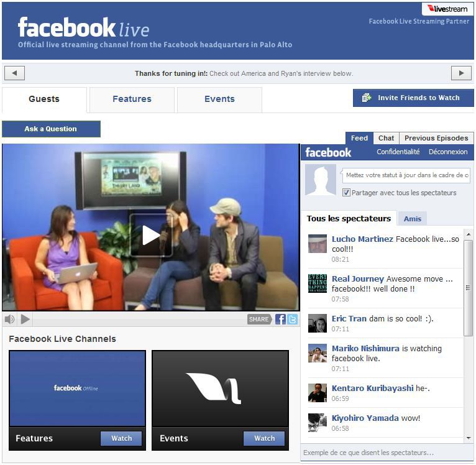The image size is (476, 465).
Task: Open Eric Tran's avatar
Action: tap(318, 323)
